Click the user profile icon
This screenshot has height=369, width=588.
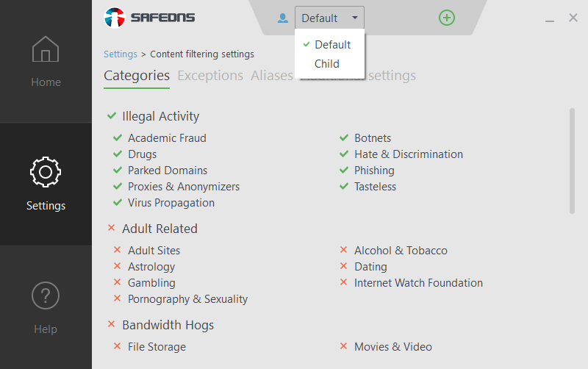(283, 18)
